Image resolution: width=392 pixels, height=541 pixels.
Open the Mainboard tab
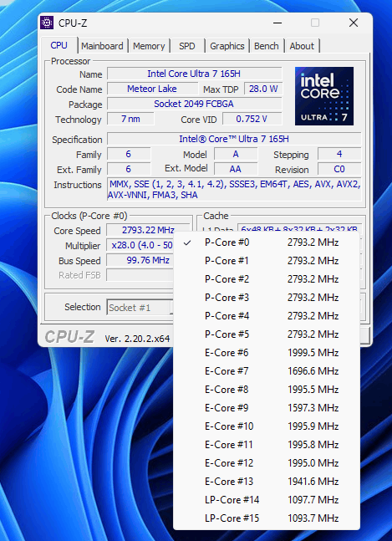[x=103, y=46]
